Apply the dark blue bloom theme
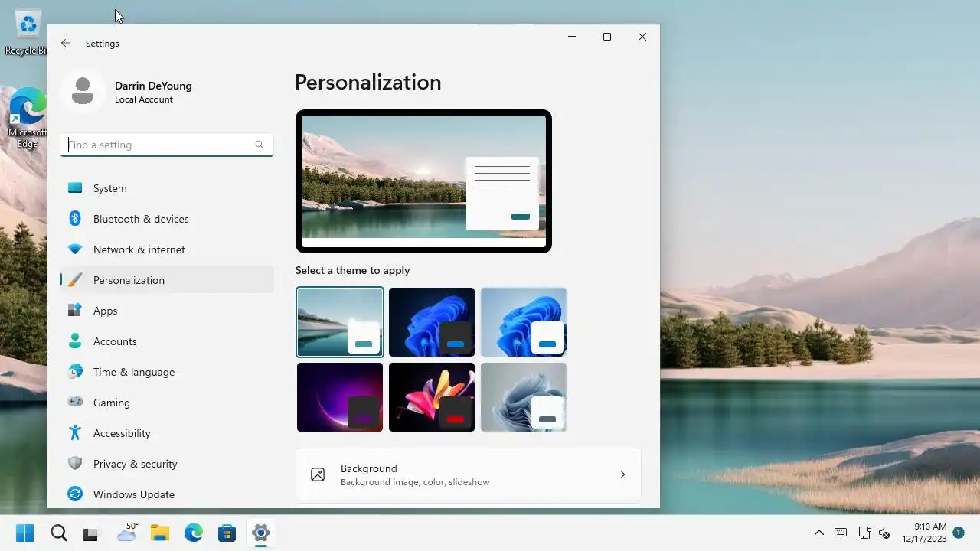This screenshot has height=551, width=980. 432,322
